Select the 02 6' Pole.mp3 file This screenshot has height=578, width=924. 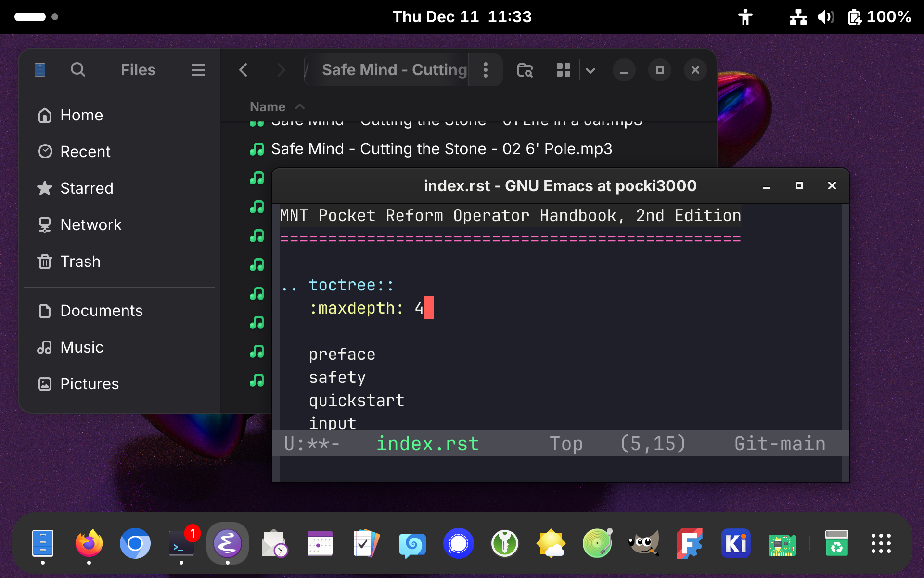pyautogui.click(x=441, y=149)
